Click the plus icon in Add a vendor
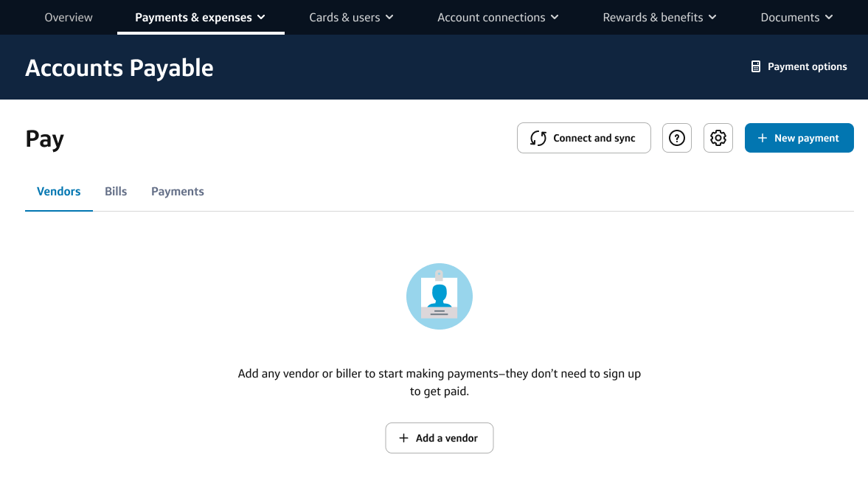 coord(403,438)
